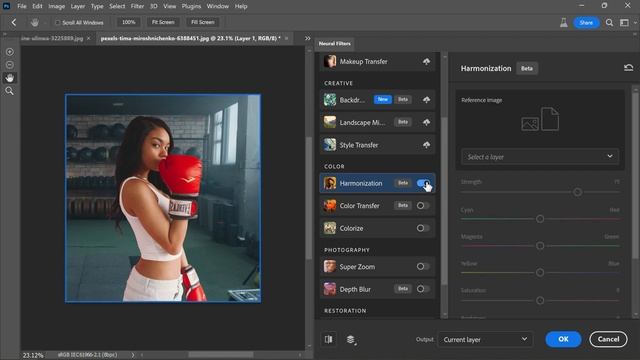Viewport: 640px width, 360px height.
Task: Reset Harmonization parameters with the undo icon
Action: coord(628,68)
